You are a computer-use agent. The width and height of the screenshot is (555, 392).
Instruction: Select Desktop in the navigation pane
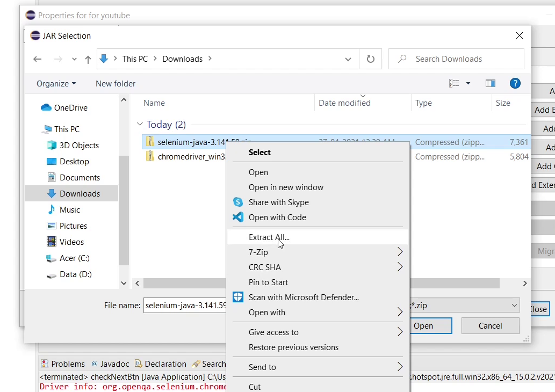(x=74, y=161)
